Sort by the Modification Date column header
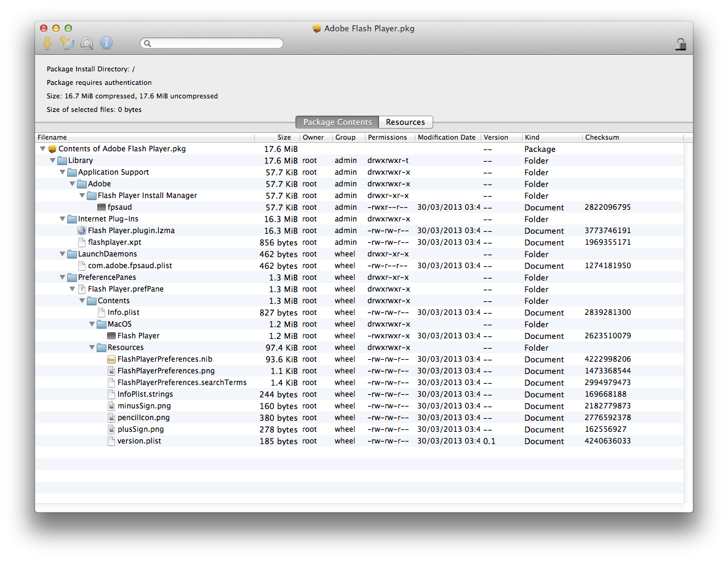The height and width of the screenshot is (561, 728). [x=447, y=137]
